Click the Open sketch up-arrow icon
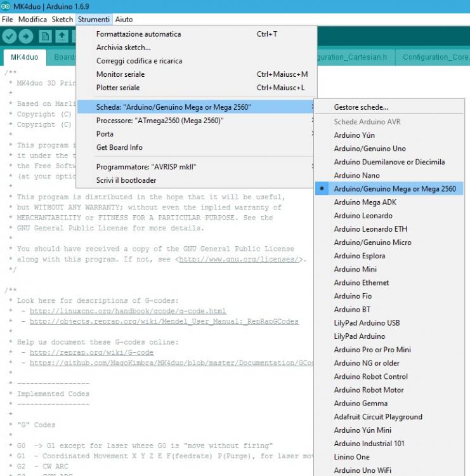 pyautogui.click(x=62, y=36)
